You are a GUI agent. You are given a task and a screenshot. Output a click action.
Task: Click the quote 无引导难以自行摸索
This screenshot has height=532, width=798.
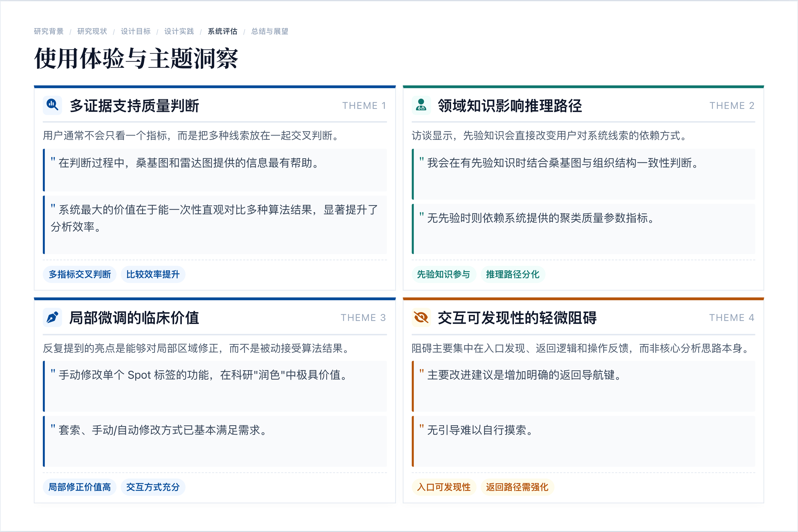[583, 441]
